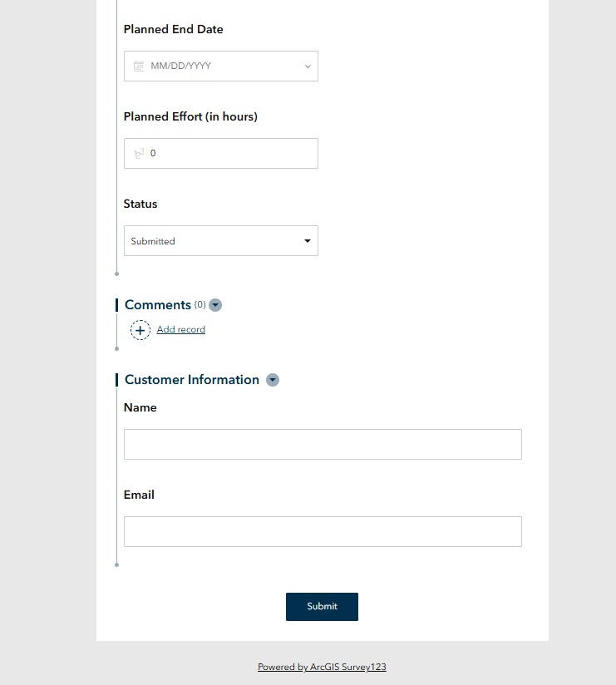This screenshot has height=685, width=616.
Task: Click the number icon in Planned Effort
Action: click(139, 154)
